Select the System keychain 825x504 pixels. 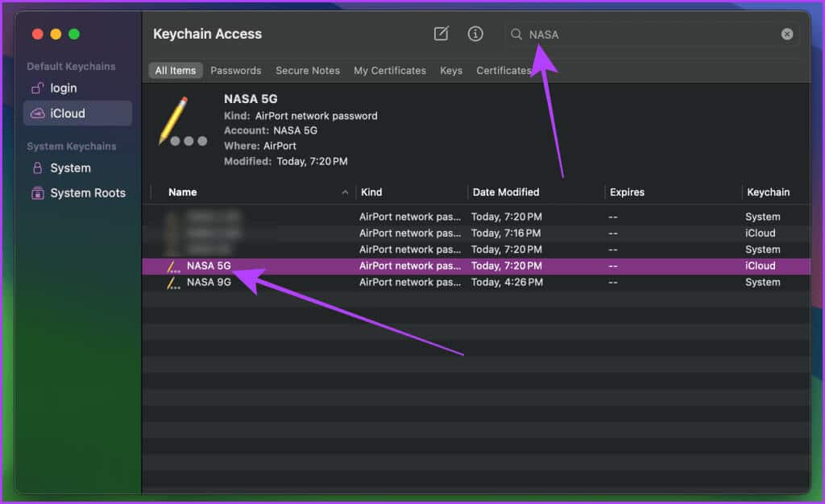pyautogui.click(x=77, y=168)
